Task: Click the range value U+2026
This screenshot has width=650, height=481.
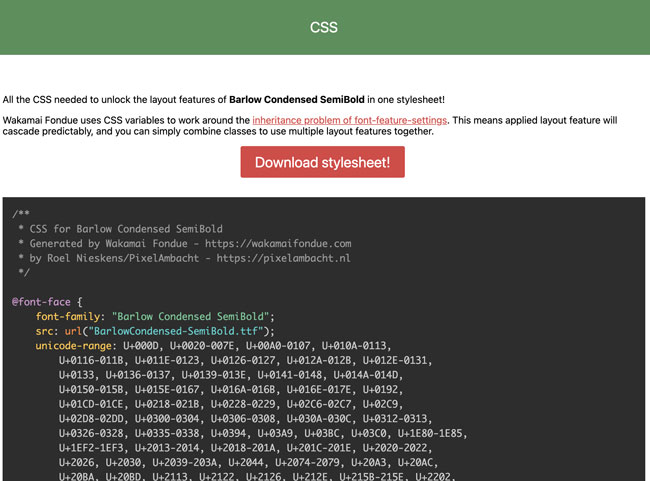Action: click(76, 462)
